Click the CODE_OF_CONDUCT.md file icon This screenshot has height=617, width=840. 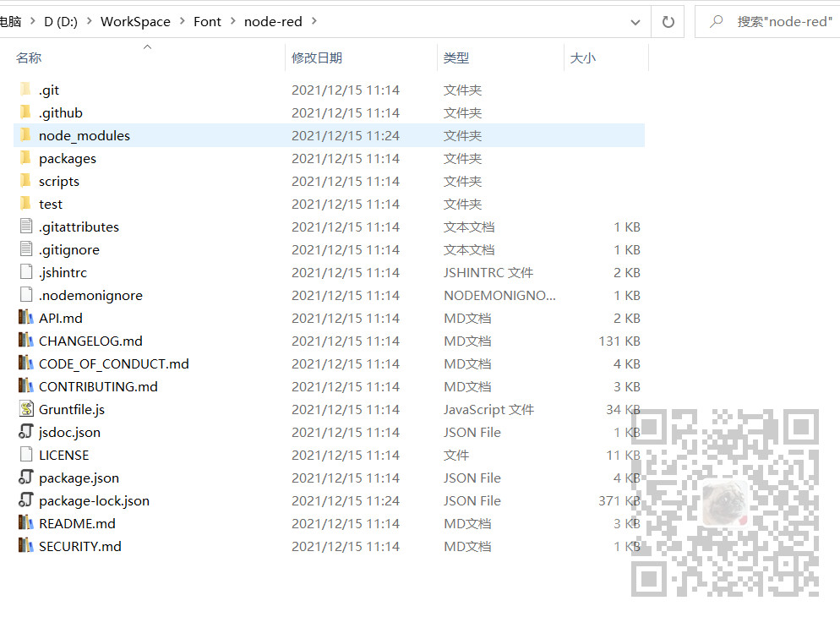pos(25,363)
